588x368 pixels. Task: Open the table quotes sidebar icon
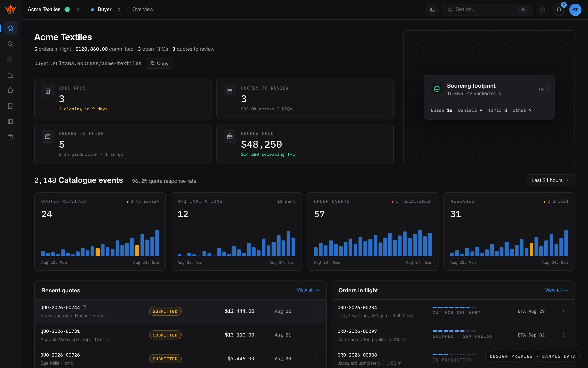click(10, 122)
